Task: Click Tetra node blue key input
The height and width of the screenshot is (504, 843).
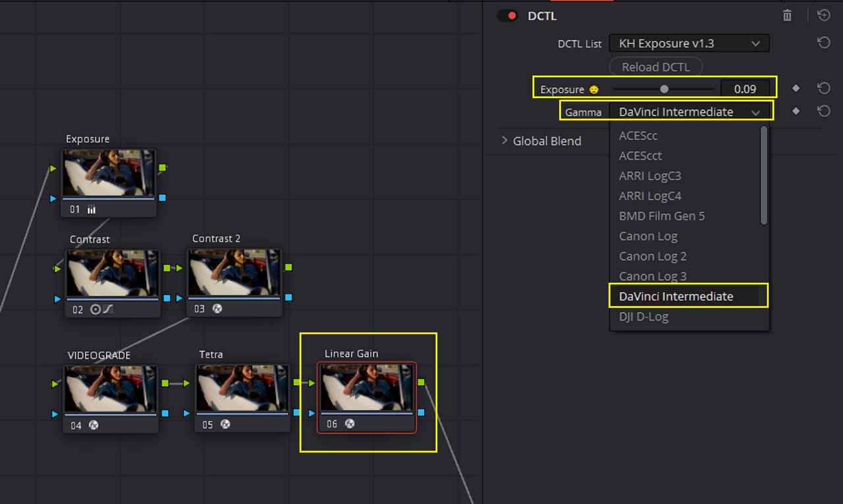Action: (x=188, y=413)
